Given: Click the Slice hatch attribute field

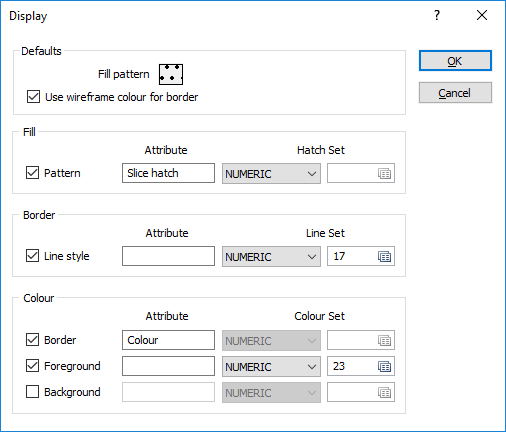Looking at the screenshot, I should 168,173.
